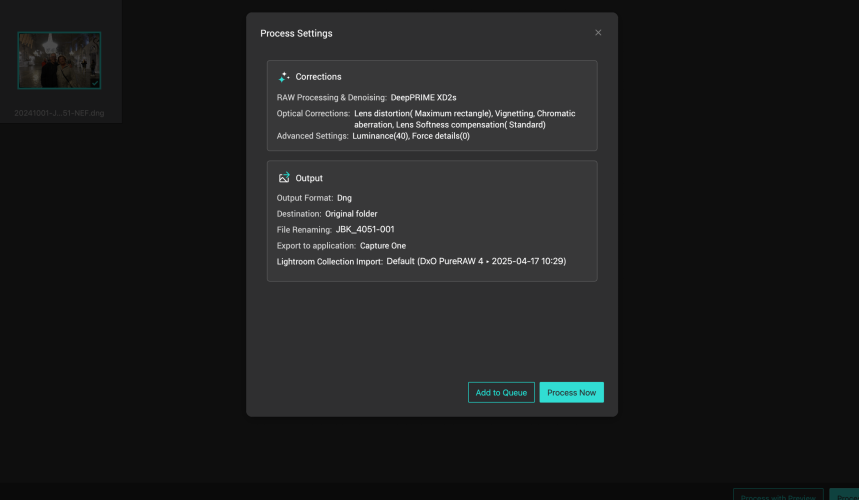Viewport: 859px width, 500px height.
Task: Click the Output heading
Action: tap(309, 178)
